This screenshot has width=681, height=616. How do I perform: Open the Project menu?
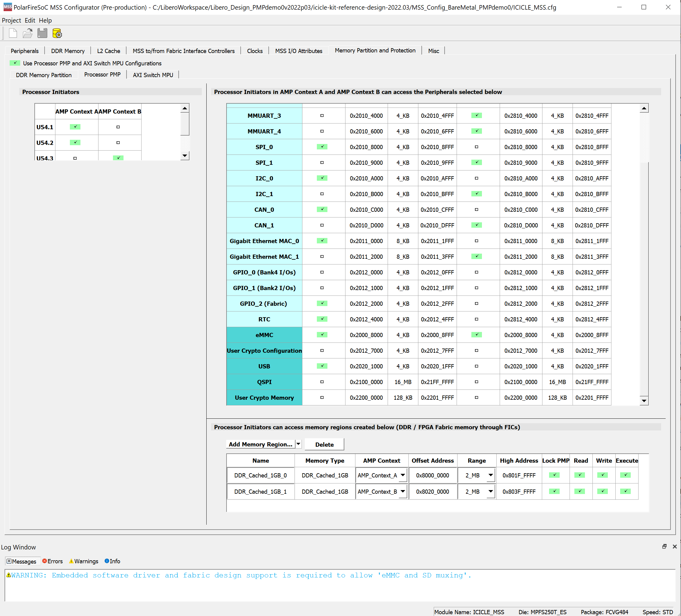[12, 20]
